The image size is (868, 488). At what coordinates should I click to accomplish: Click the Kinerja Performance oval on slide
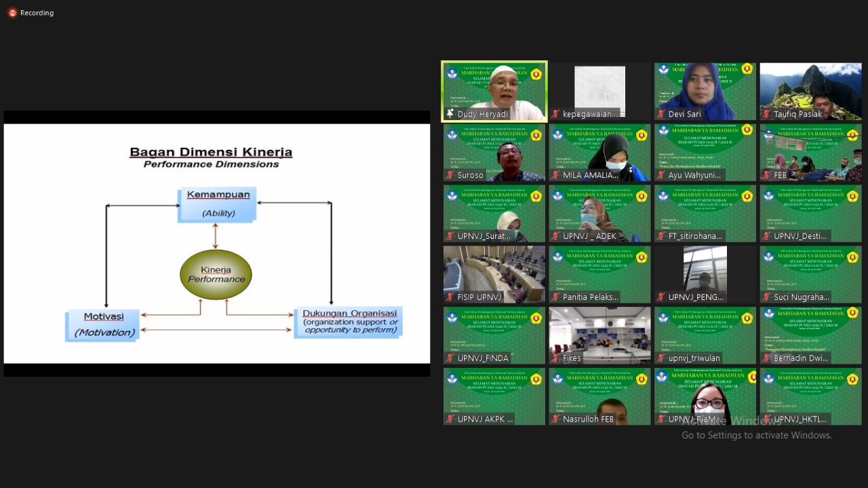pyautogui.click(x=216, y=275)
